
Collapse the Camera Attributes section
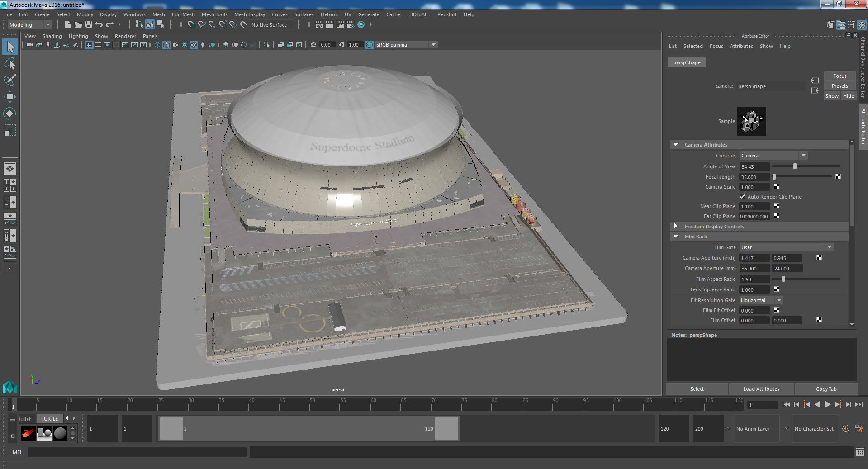pos(676,145)
